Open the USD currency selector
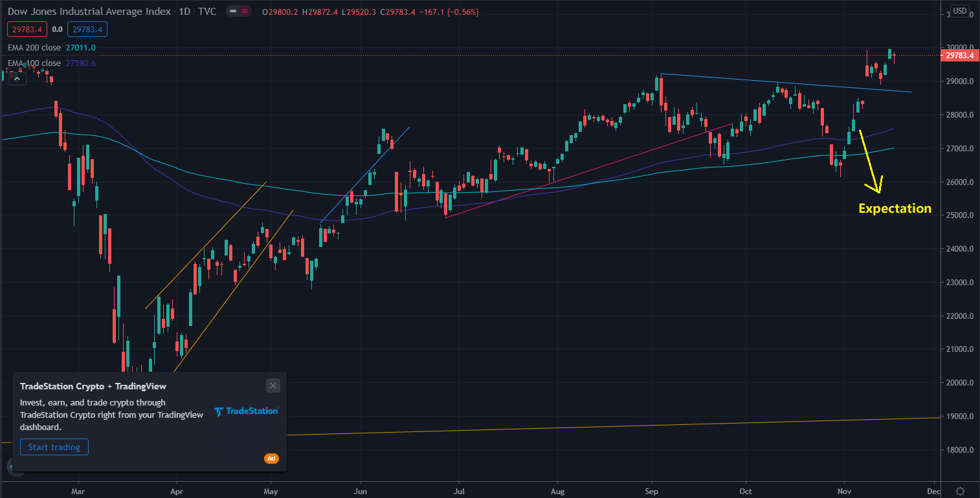Viewport: 980px width, 498px height. 959,11
